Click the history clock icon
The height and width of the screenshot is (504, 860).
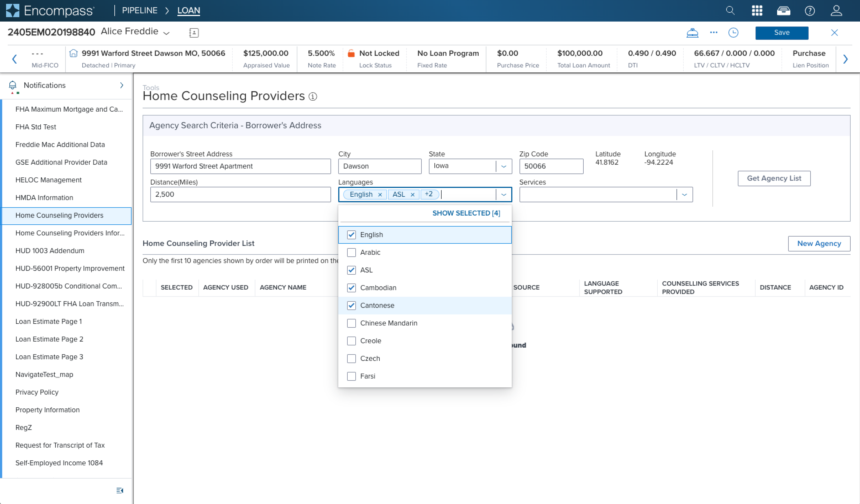click(733, 33)
